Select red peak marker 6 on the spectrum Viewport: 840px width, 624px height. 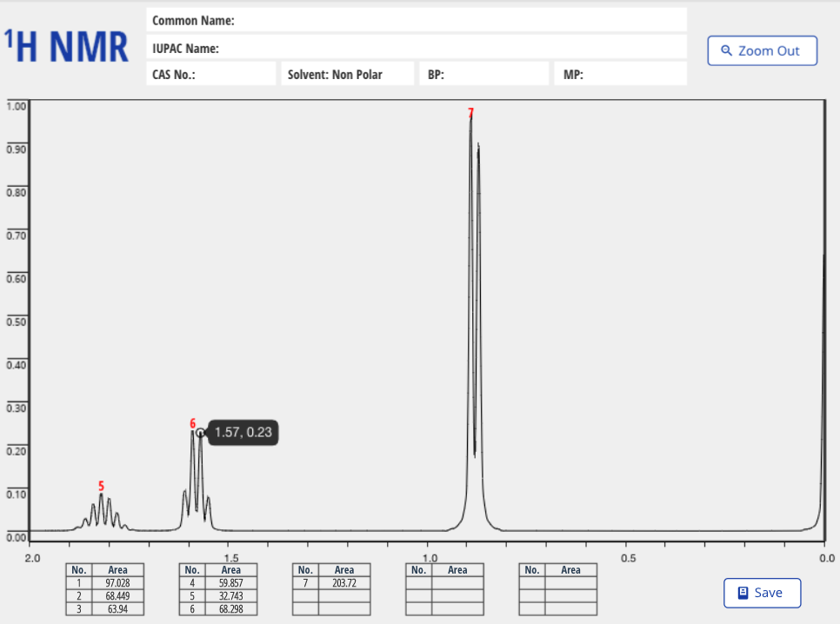click(192, 425)
